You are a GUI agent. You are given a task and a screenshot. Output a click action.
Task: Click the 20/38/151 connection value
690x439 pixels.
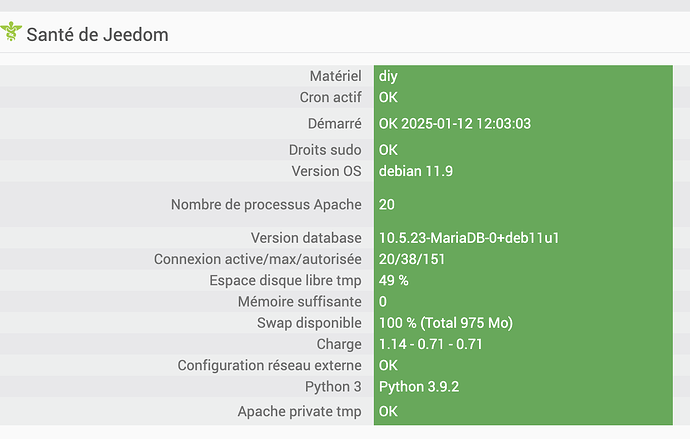tap(412, 259)
